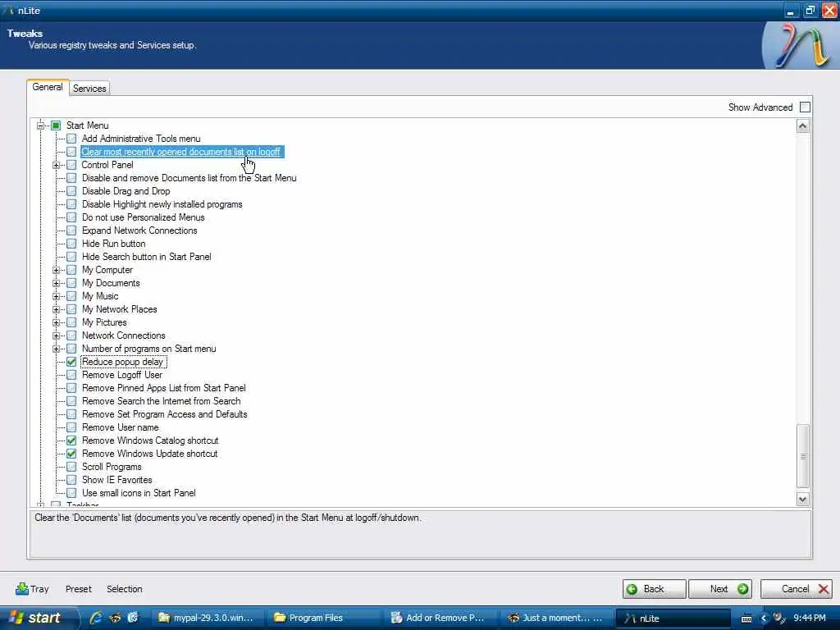Select Remove Set Program Access and Defaults
Image resolution: width=840 pixels, height=630 pixels.
pyautogui.click(x=164, y=414)
